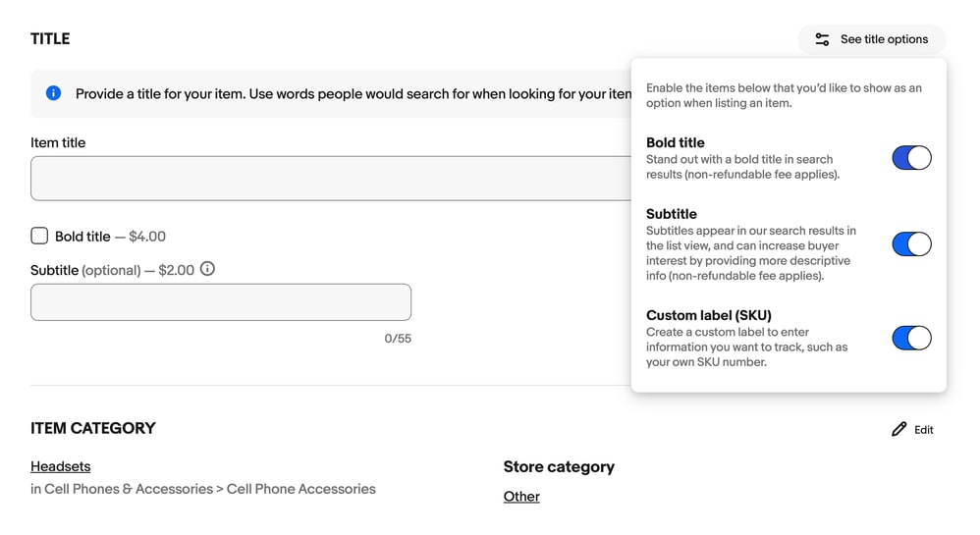Follow the Other store category link
Screen dimensions: 980x535
pyautogui.click(x=521, y=497)
